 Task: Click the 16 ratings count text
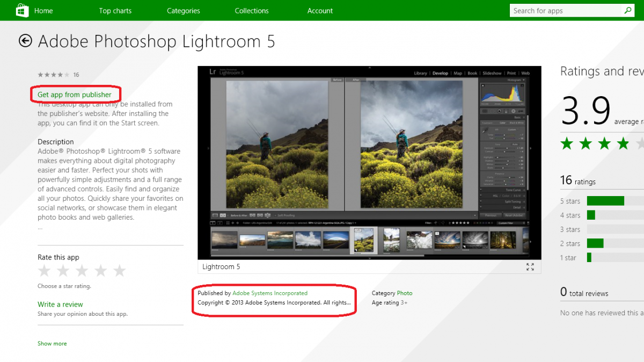tap(578, 180)
